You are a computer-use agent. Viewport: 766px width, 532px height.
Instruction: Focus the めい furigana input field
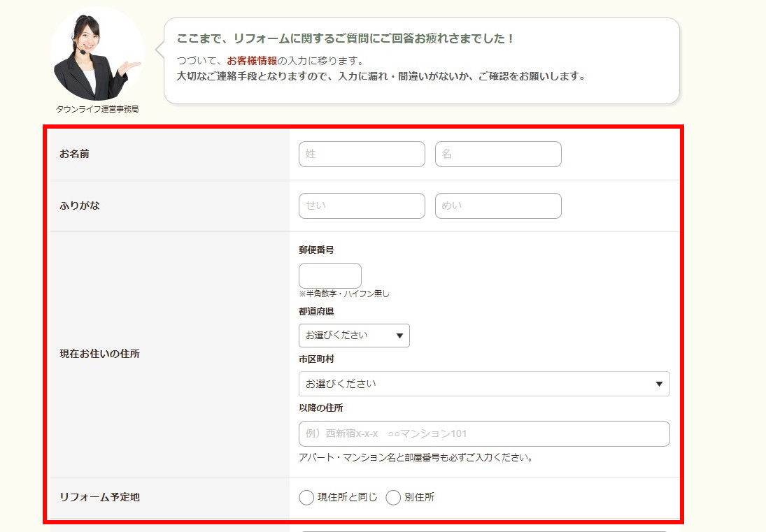[x=498, y=206]
